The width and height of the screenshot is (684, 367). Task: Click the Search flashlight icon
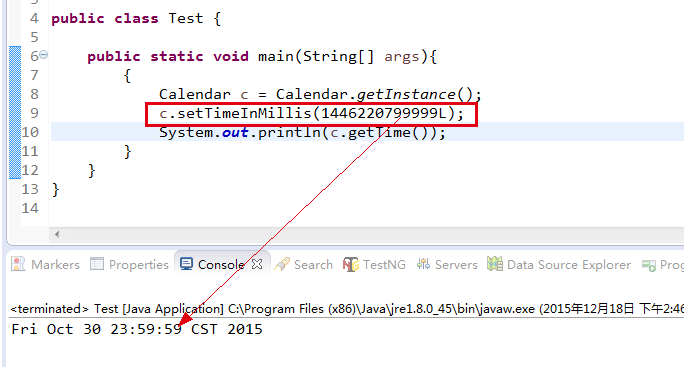click(282, 264)
